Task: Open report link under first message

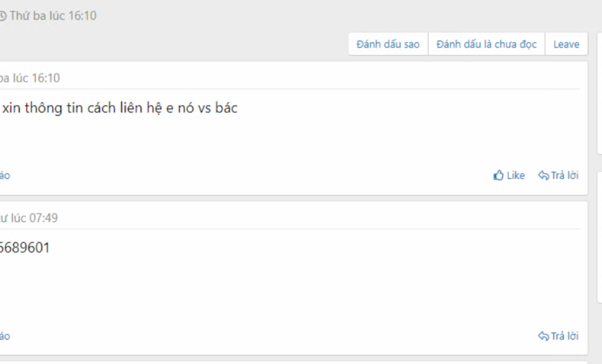Action: coord(5,176)
